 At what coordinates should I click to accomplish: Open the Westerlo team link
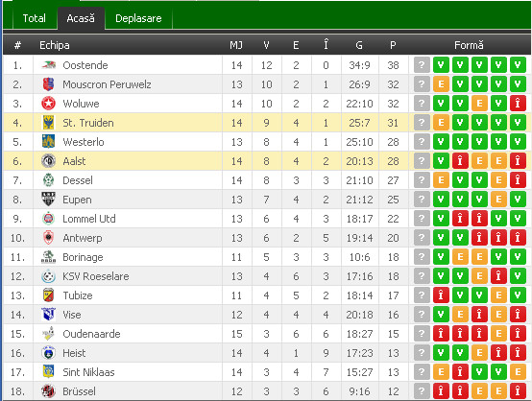[x=84, y=142]
